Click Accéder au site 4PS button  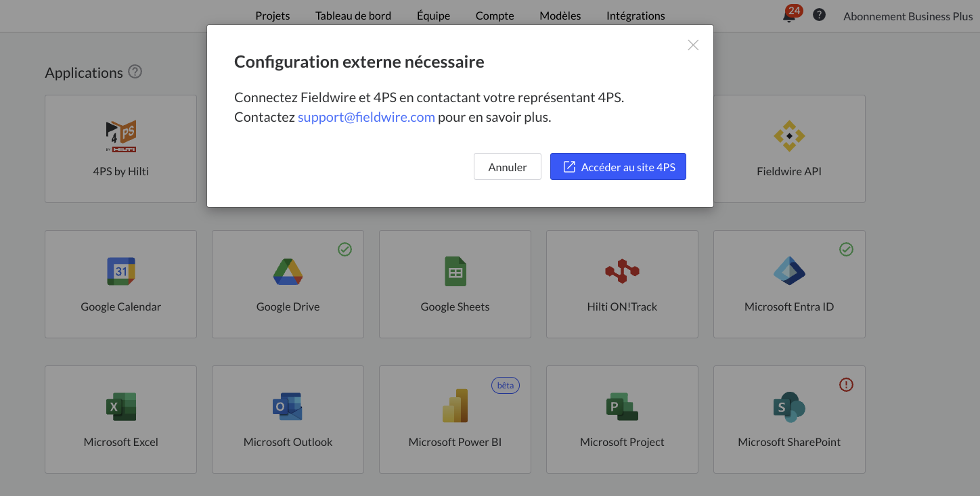pyautogui.click(x=618, y=166)
